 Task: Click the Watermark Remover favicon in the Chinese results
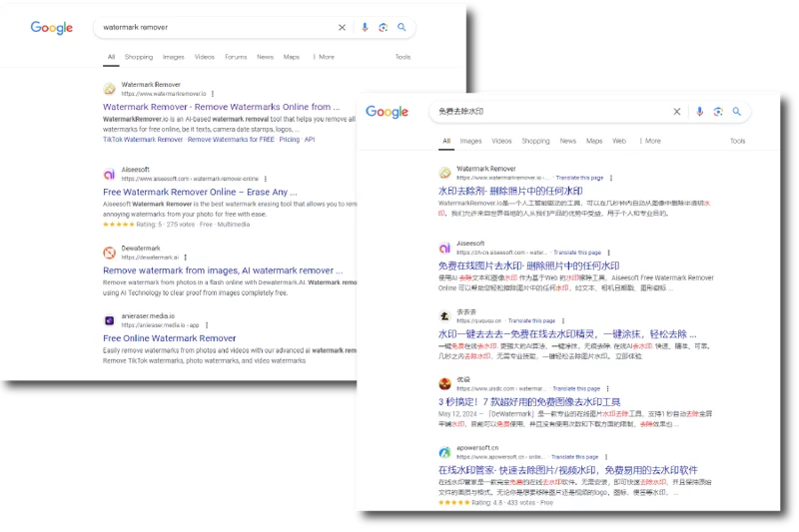pos(444,173)
